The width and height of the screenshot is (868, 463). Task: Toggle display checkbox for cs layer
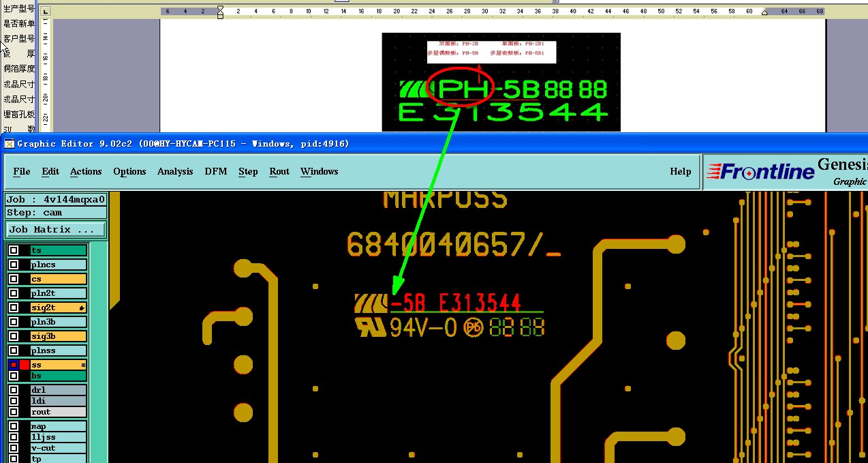(14, 279)
